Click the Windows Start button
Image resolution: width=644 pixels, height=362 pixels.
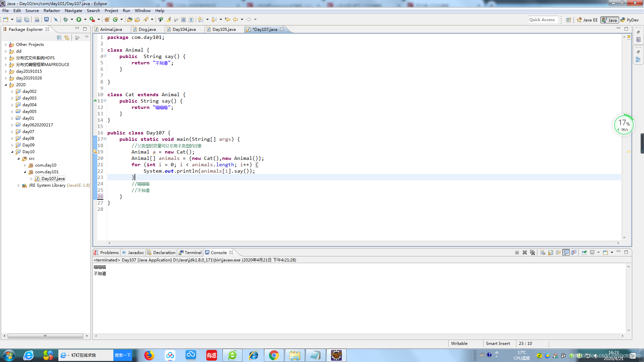pyautogui.click(x=9, y=355)
